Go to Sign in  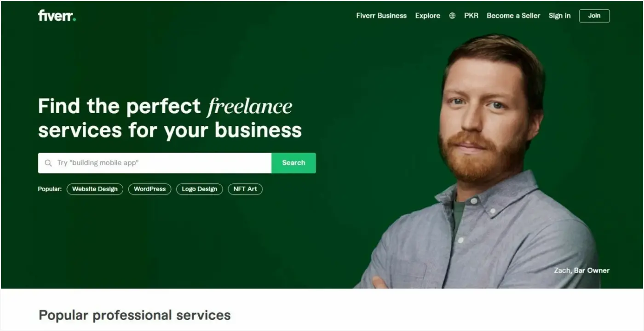(x=559, y=16)
